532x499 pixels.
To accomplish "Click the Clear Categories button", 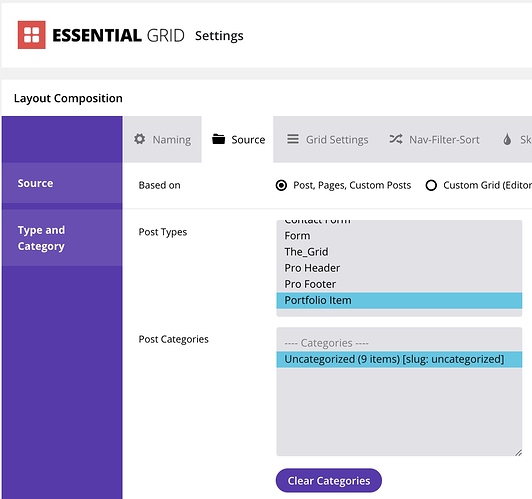I will 329,481.
